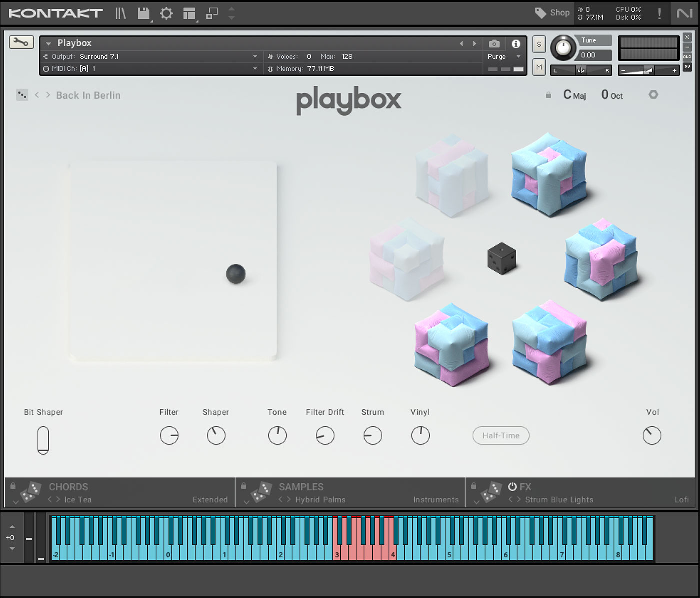Toggle the Half-Time button
The height and width of the screenshot is (598, 700).
tap(501, 435)
